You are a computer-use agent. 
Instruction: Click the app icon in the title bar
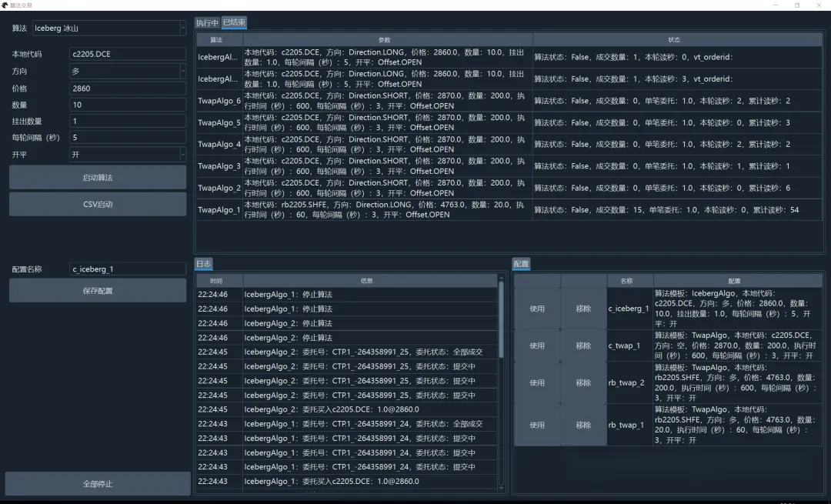(x=5, y=5)
